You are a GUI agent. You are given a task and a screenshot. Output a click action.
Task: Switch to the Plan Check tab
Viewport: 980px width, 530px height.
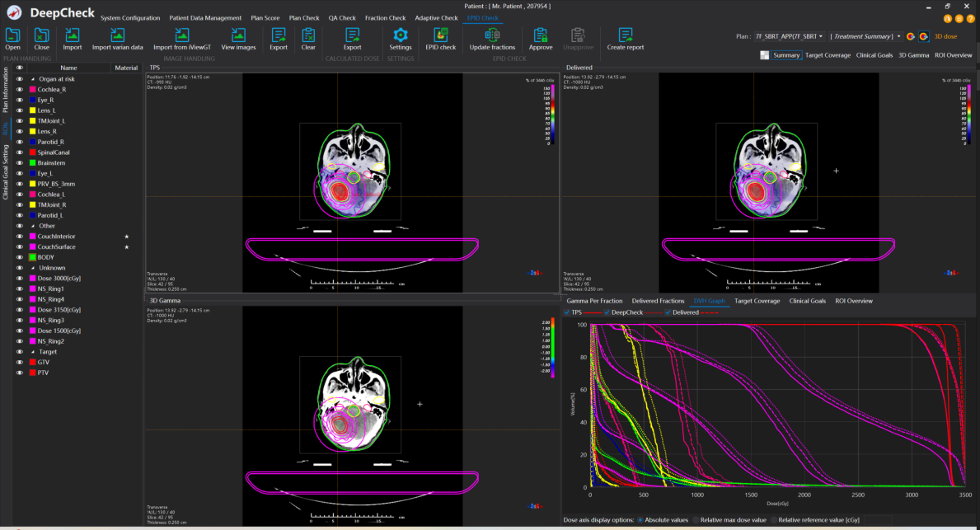pyautogui.click(x=304, y=18)
